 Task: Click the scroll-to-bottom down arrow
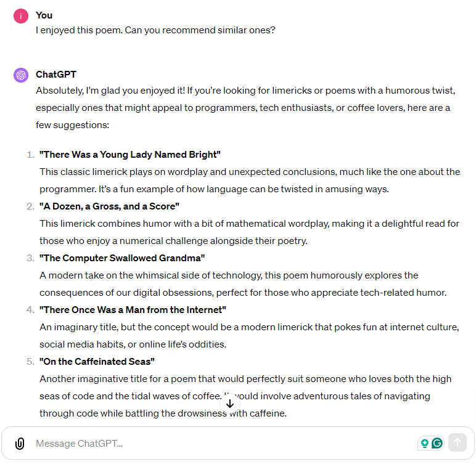[x=230, y=404]
